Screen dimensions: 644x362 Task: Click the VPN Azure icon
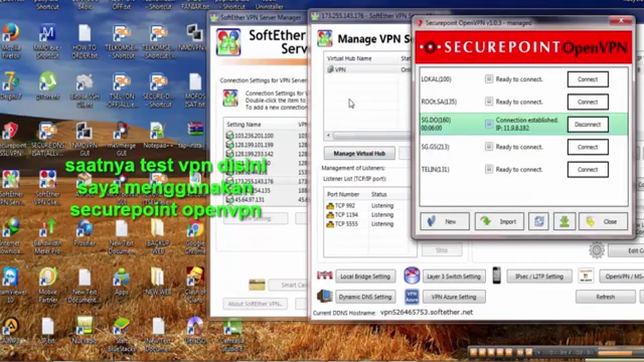click(412, 296)
